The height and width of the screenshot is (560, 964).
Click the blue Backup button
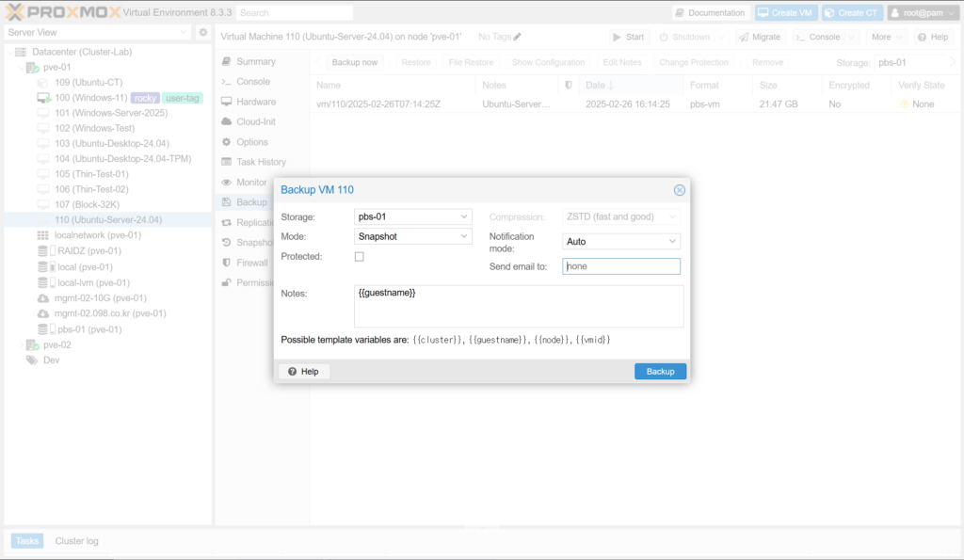coord(660,372)
